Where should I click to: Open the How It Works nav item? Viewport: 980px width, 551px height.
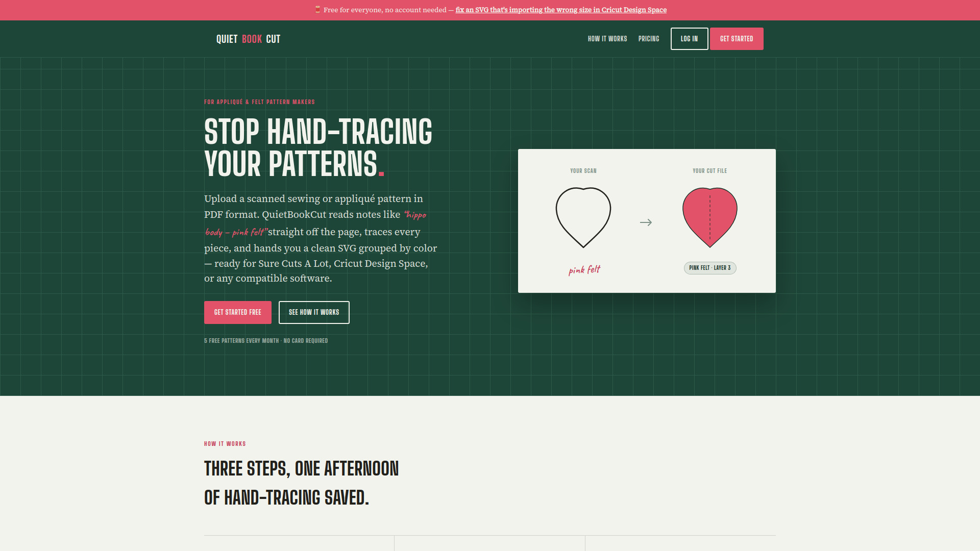[607, 39]
